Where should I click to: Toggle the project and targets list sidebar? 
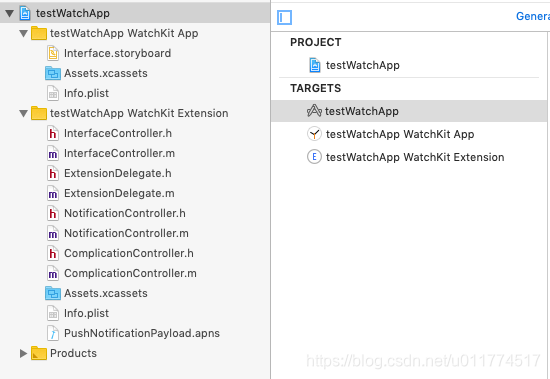pos(284,17)
